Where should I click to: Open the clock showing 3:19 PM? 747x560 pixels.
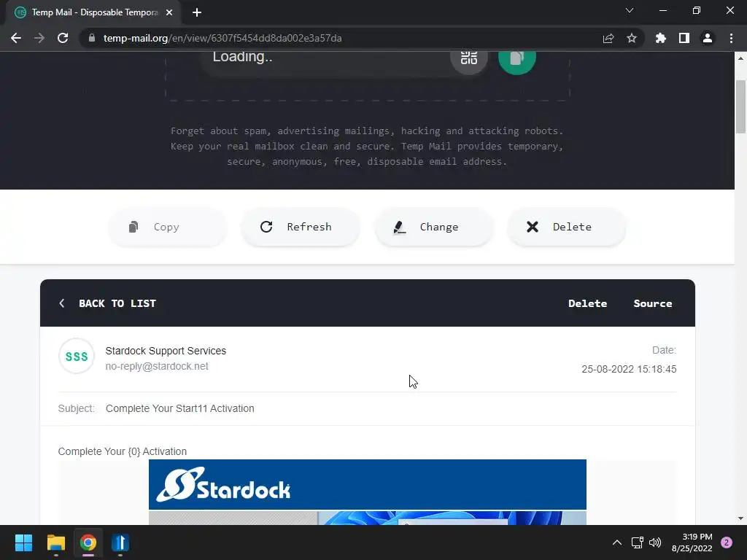pyautogui.click(x=692, y=542)
